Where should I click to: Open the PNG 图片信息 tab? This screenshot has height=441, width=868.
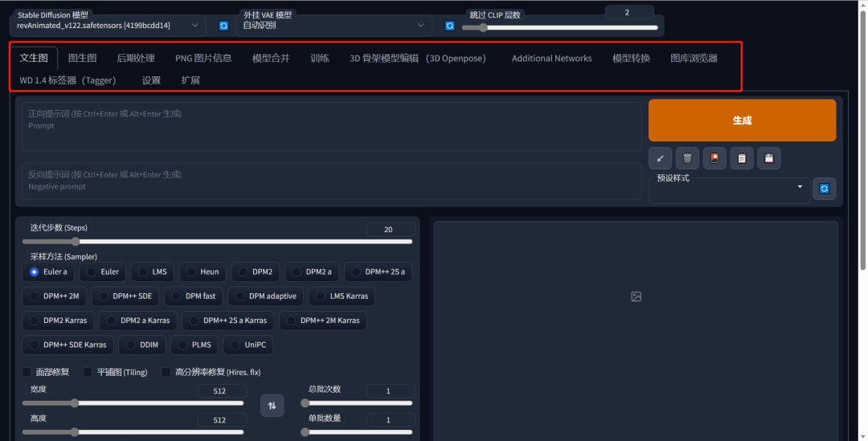point(203,58)
